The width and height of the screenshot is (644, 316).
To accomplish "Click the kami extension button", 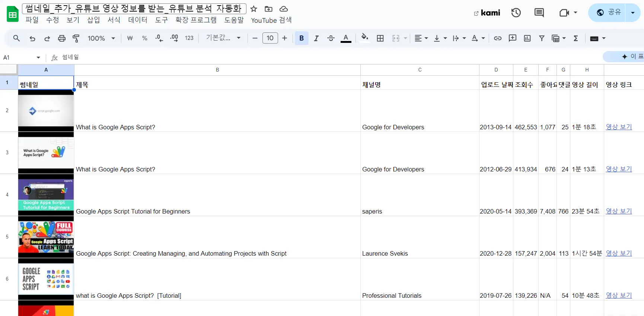I will [487, 13].
